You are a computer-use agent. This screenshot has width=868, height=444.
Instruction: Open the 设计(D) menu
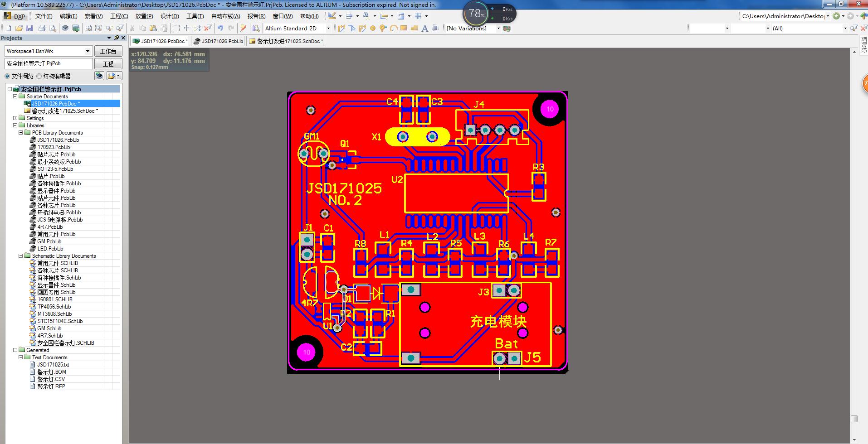pos(169,16)
